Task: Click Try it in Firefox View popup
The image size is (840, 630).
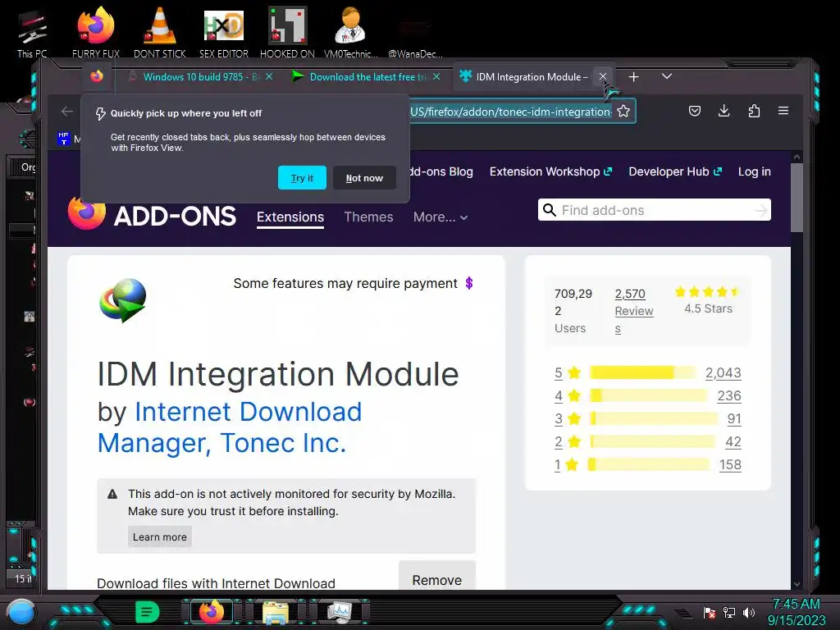Action: [x=302, y=178]
